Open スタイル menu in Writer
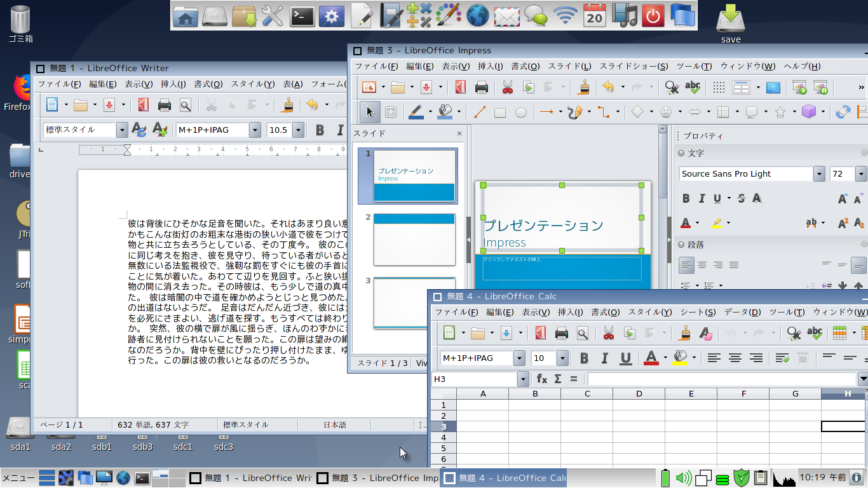The height and width of the screenshot is (488, 868). click(x=252, y=84)
